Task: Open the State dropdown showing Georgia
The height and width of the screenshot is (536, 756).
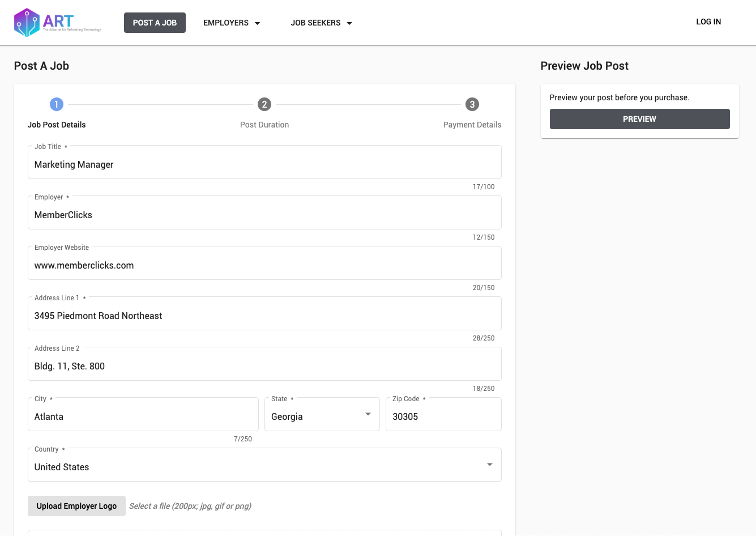Action: click(322, 414)
